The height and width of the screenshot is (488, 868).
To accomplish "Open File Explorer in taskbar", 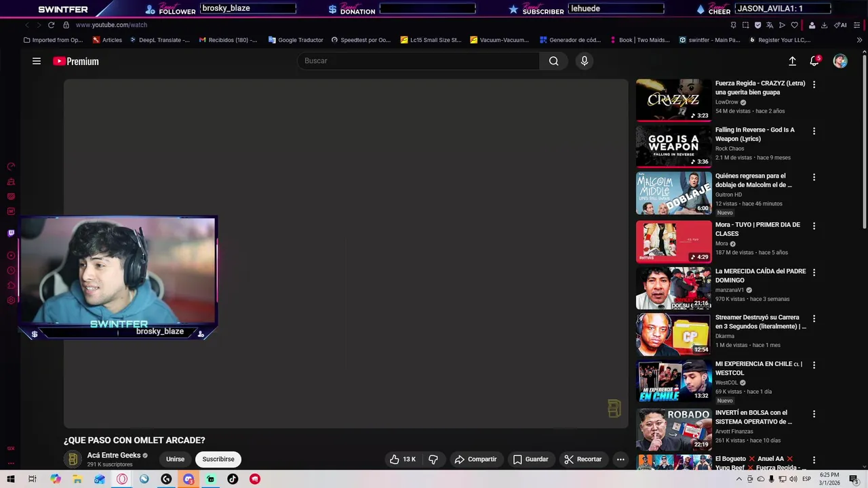I will coord(77,479).
